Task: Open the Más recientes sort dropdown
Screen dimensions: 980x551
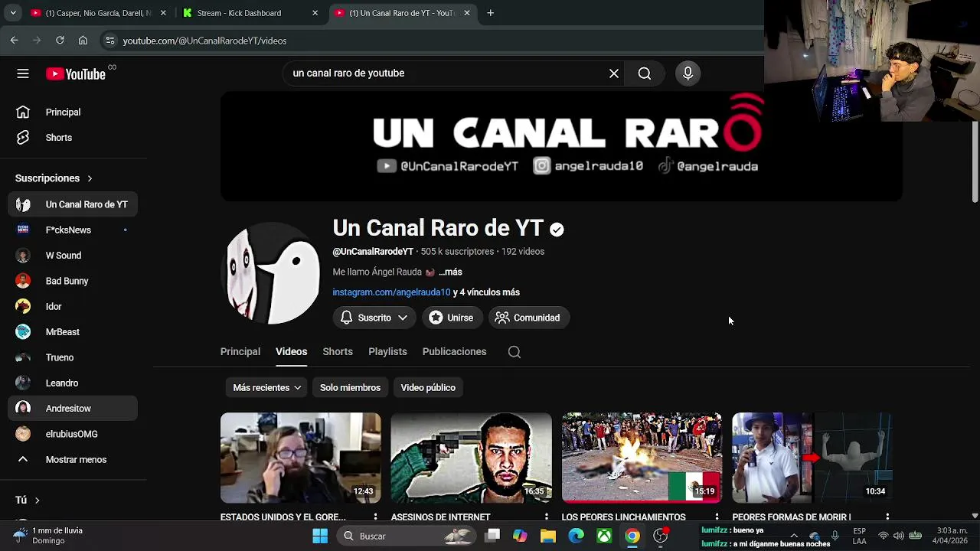Action: tap(266, 388)
